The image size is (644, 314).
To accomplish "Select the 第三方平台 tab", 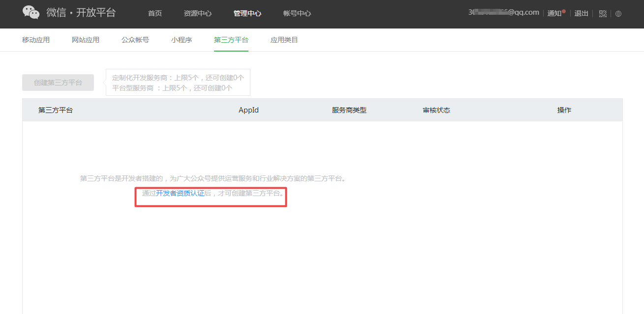I will point(231,40).
